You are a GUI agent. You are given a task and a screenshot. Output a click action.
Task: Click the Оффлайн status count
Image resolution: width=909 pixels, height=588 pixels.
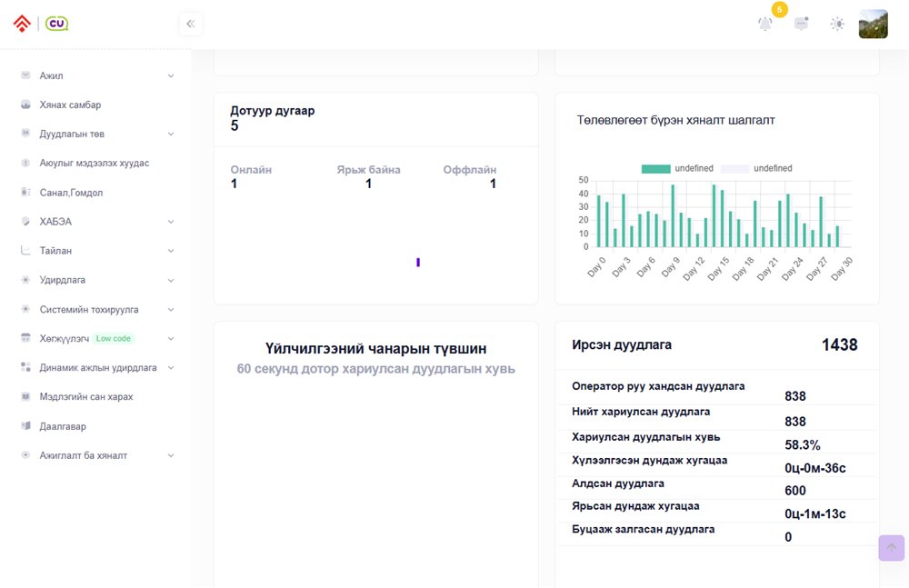493,184
